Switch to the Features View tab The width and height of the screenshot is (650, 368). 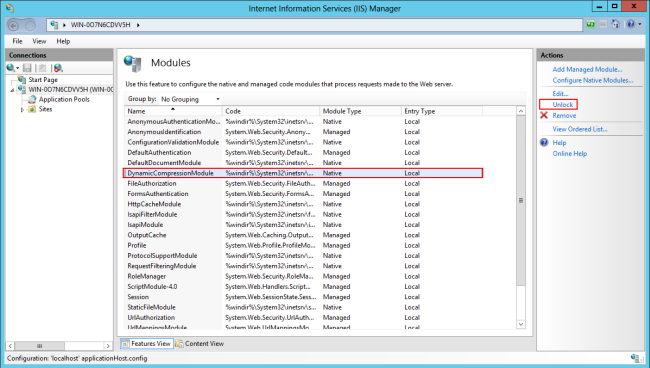[147, 344]
